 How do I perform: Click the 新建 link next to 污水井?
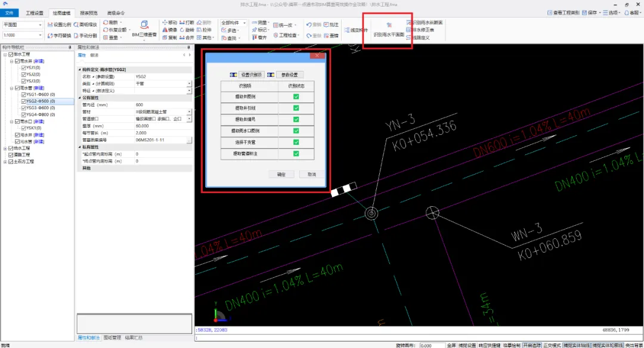point(39,135)
